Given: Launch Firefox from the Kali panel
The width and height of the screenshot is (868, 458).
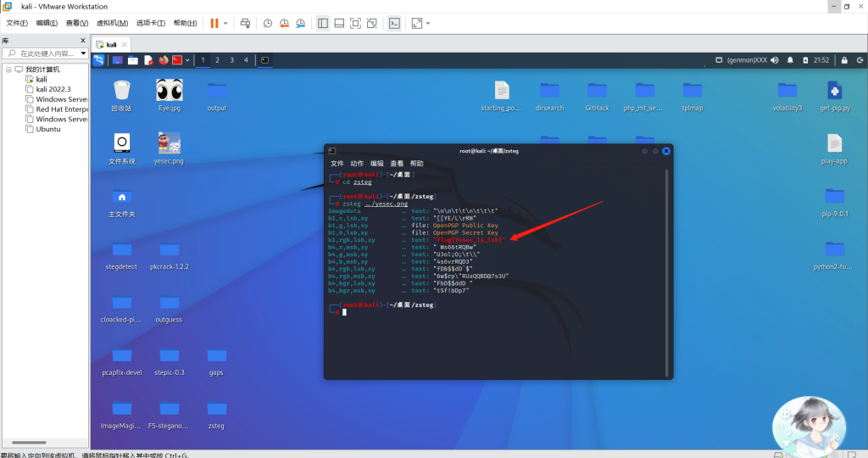Looking at the screenshot, I should coord(163,60).
